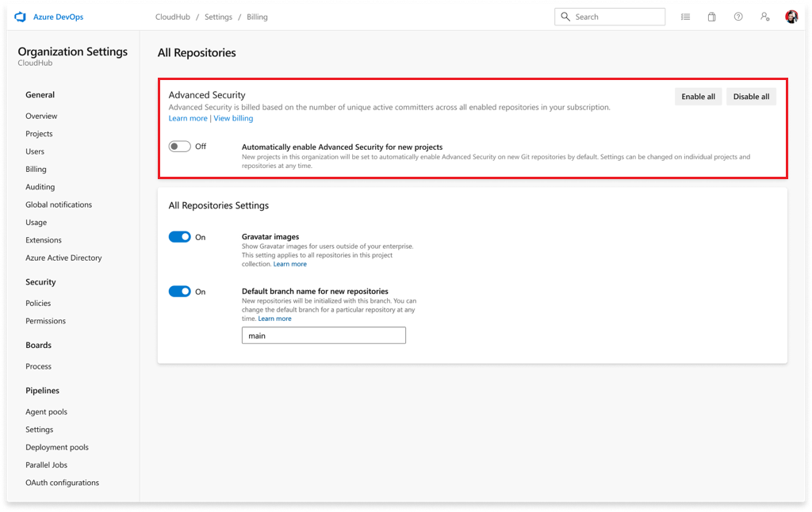The image size is (812, 512).
Task: Follow the View billing link
Action: click(233, 118)
